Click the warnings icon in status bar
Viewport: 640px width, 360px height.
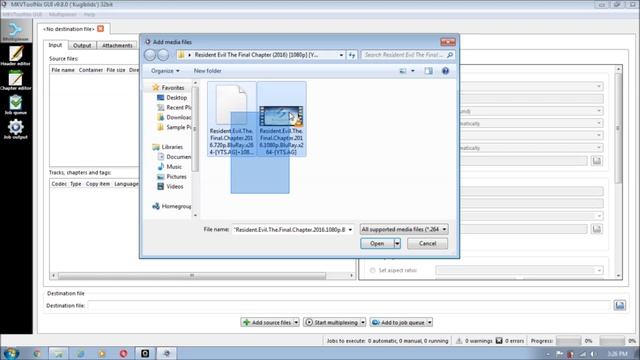pyautogui.click(x=459, y=341)
